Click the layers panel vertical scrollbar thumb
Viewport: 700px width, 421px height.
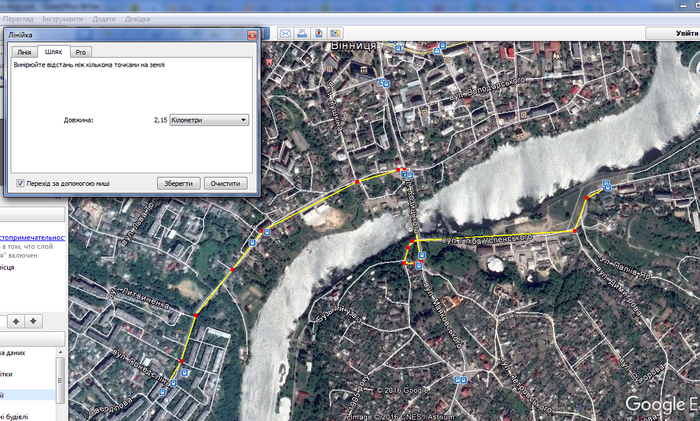click(x=60, y=379)
